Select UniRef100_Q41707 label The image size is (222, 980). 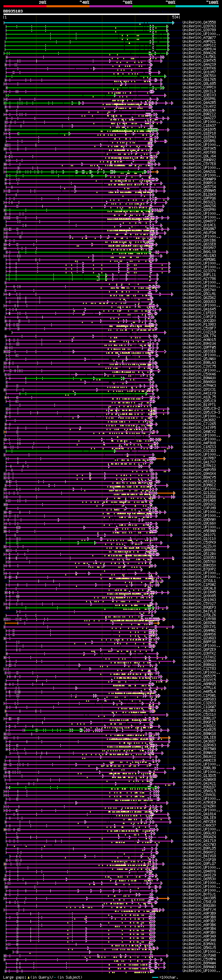click(x=199, y=462)
